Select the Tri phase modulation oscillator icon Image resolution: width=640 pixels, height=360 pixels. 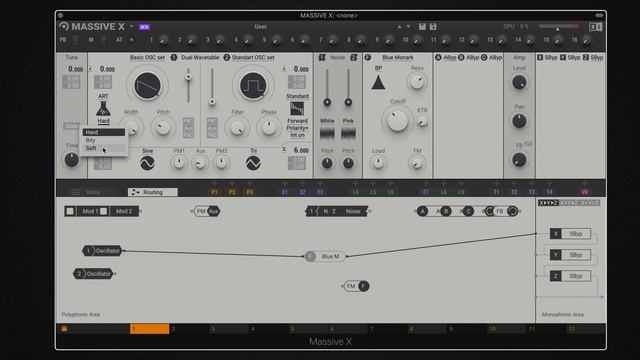[x=253, y=163]
